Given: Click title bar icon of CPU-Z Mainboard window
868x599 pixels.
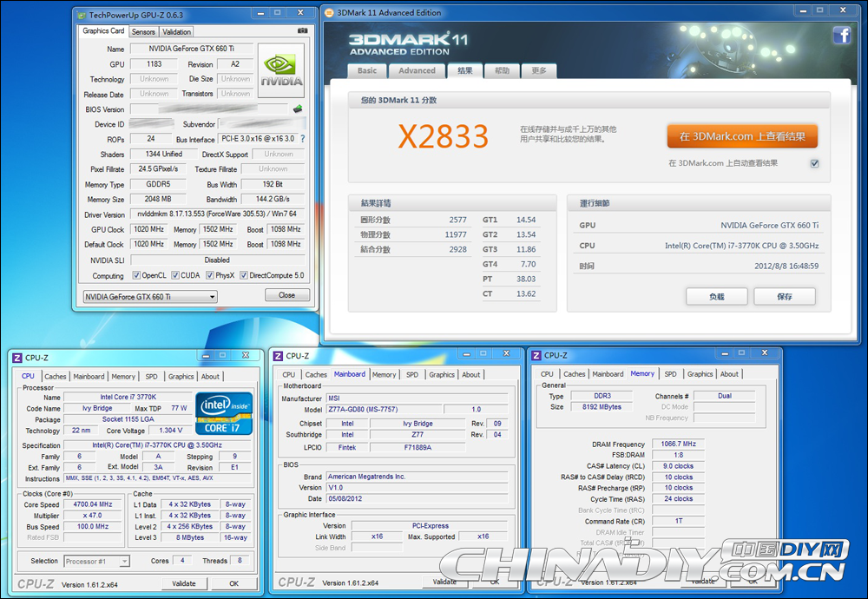Looking at the screenshot, I should tap(278, 356).
